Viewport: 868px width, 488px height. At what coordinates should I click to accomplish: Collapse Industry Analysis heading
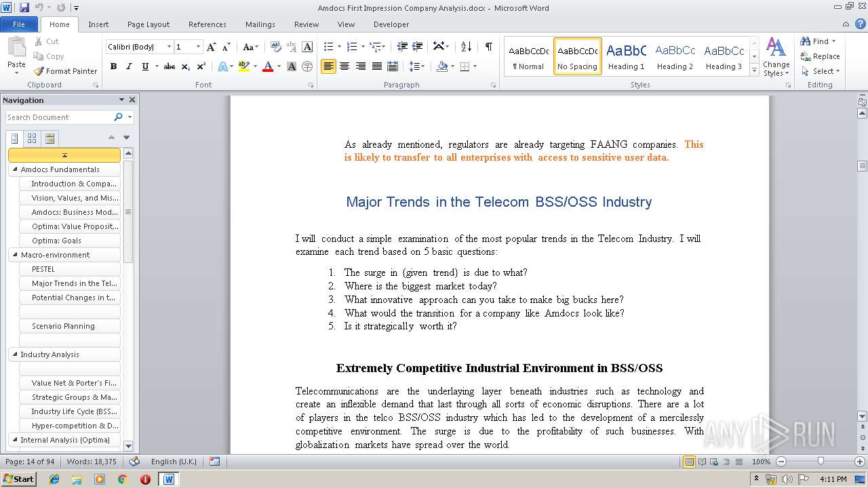click(14, 354)
